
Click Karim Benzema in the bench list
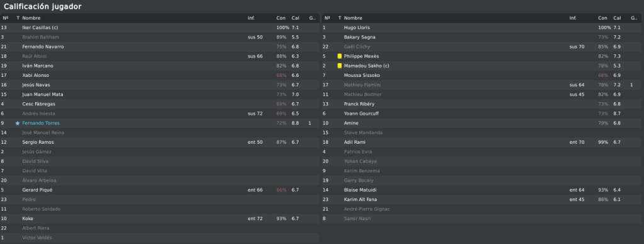[x=362, y=171]
